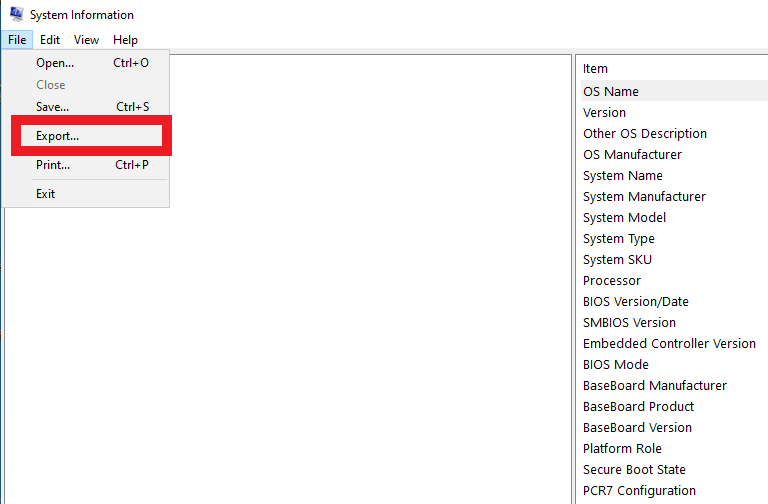Select the System Manufacturer row
This screenshot has height=504, width=768.
click(674, 197)
